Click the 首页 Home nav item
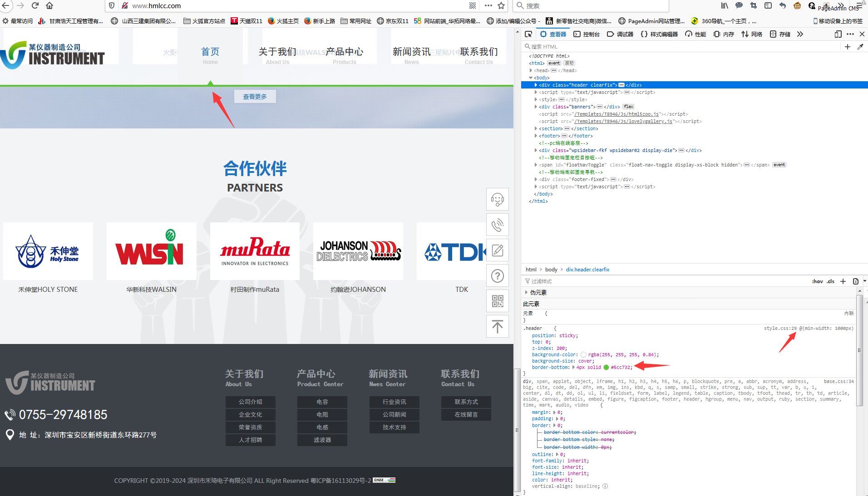 click(x=210, y=55)
